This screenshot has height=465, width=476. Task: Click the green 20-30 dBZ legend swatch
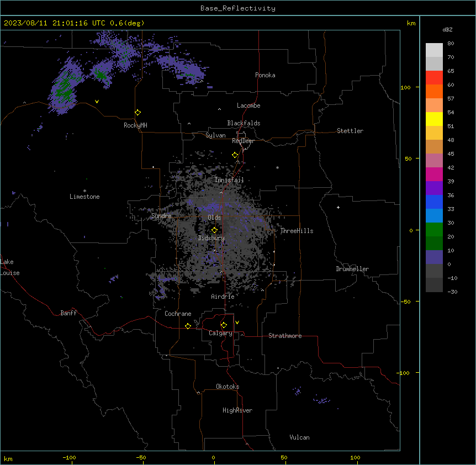click(434, 230)
